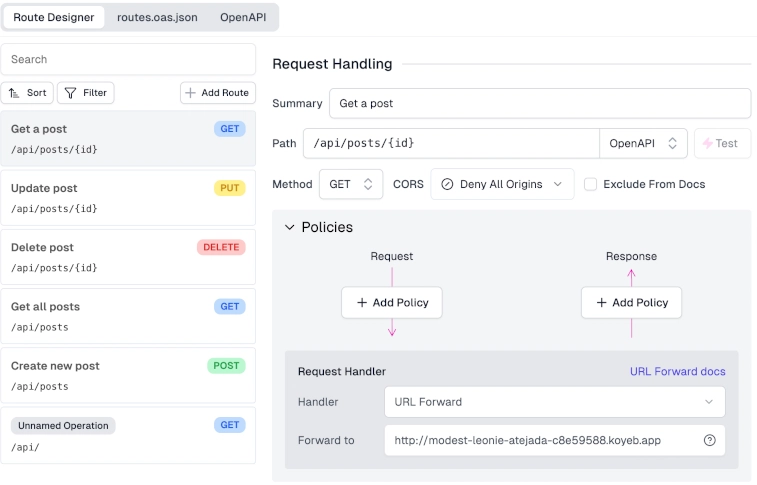The image size is (757, 485).
Task: Select the Create new post route
Action: (x=128, y=375)
